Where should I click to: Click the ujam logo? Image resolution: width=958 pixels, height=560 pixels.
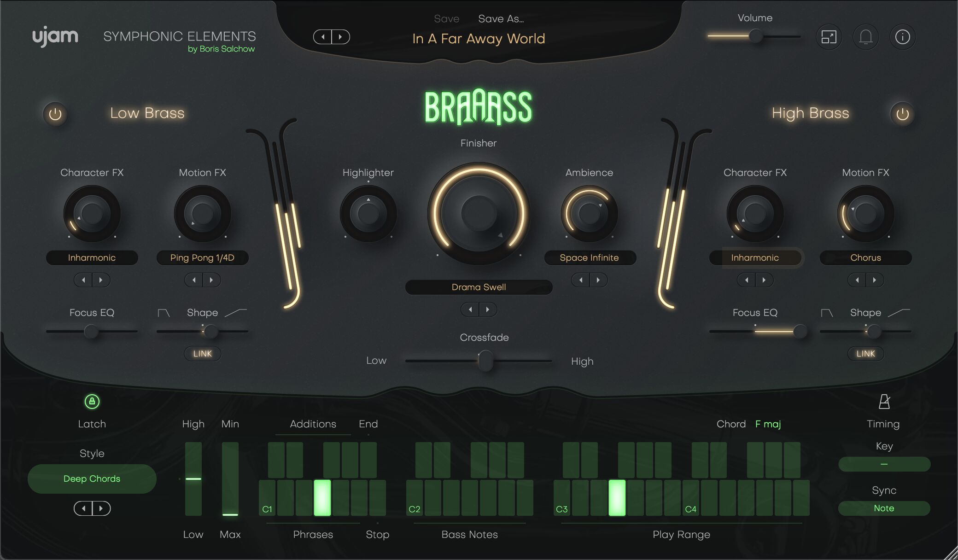[x=55, y=36]
